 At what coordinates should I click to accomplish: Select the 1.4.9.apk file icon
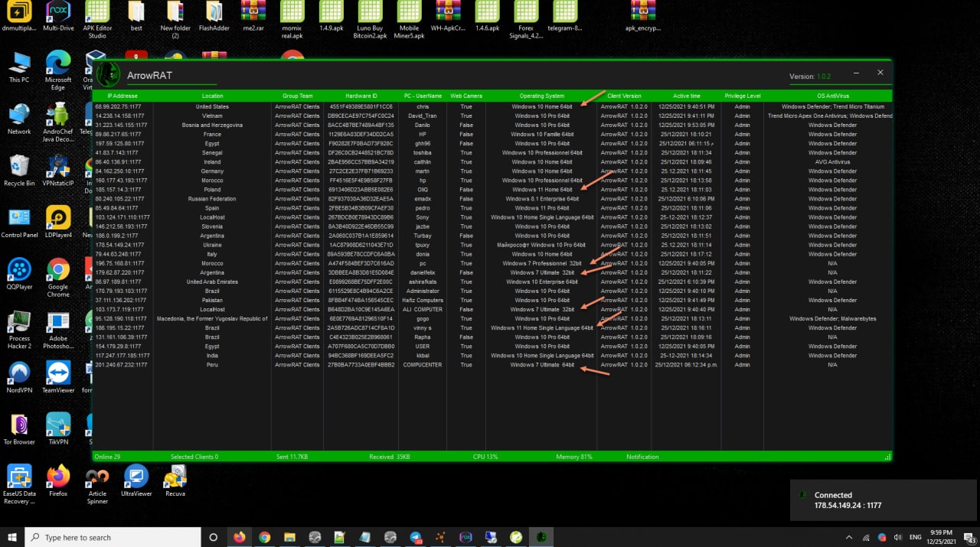(x=332, y=15)
